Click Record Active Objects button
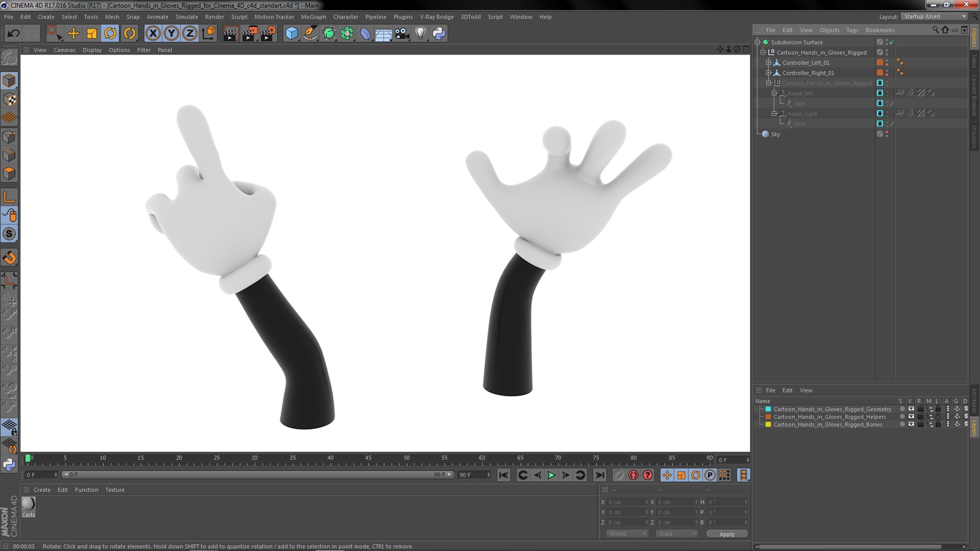 tap(619, 475)
